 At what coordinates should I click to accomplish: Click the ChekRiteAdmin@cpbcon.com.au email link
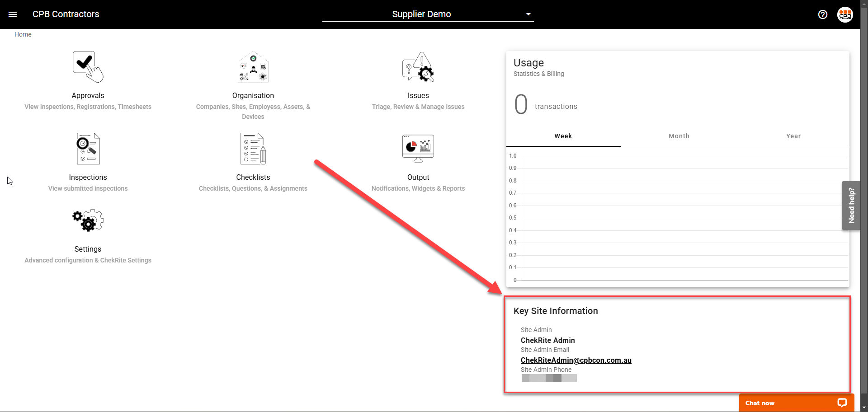(x=576, y=360)
